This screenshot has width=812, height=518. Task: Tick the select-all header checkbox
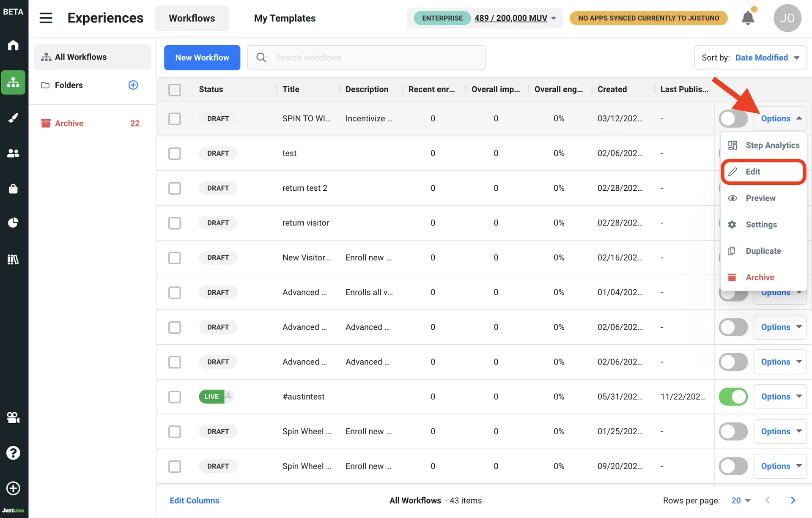click(175, 90)
